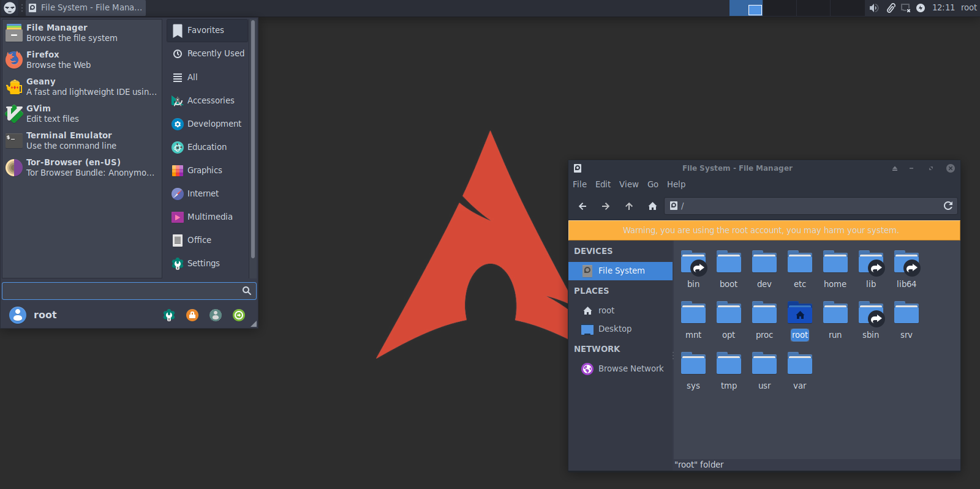Open Desktop place in sidebar
The width and height of the screenshot is (980, 489).
point(620,329)
